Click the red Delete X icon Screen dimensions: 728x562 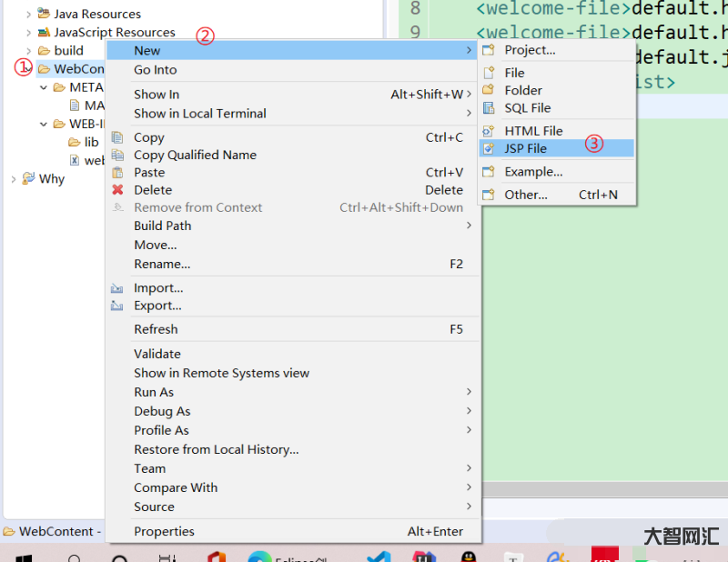click(117, 190)
